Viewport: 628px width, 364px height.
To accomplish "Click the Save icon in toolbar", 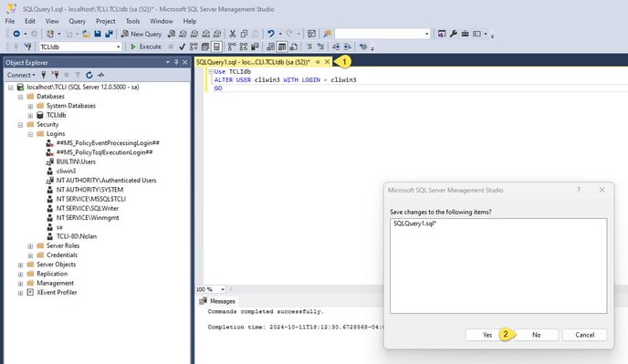I will (x=98, y=34).
